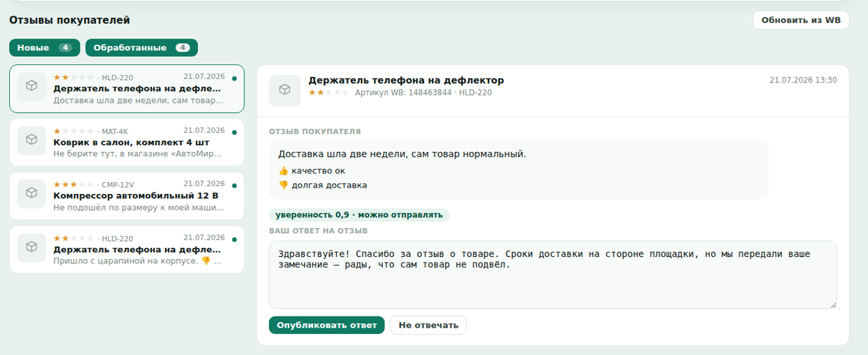This screenshot has width=868, height=355.
Task: Select the Коврик в салон review card
Action: 127,142
